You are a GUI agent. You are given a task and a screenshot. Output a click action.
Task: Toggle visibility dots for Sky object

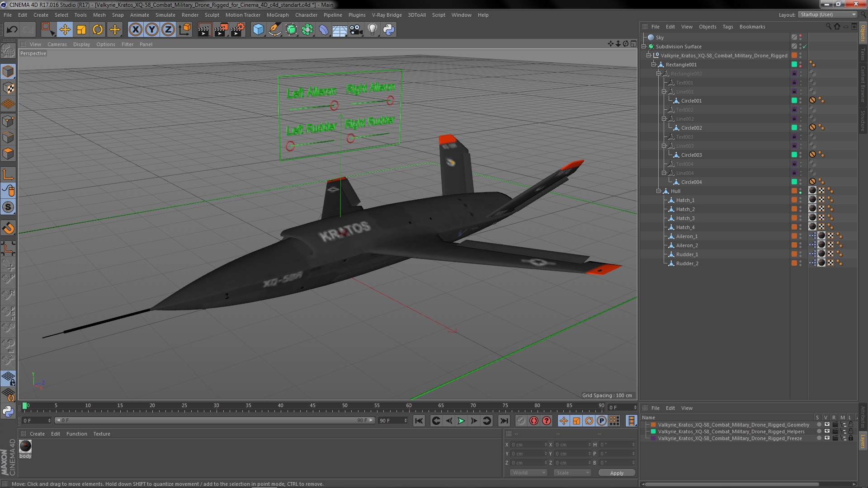point(801,38)
